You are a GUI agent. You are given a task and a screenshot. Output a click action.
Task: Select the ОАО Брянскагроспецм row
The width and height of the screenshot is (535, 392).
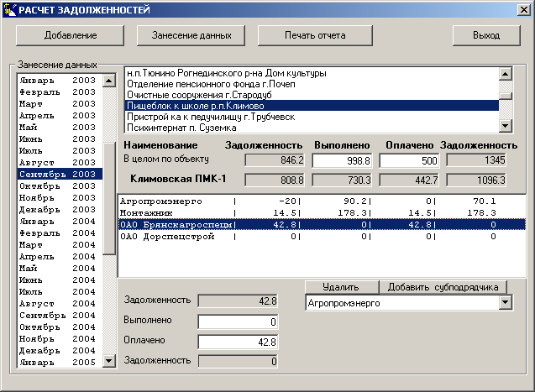pyautogui.click(x=322, y=225)
